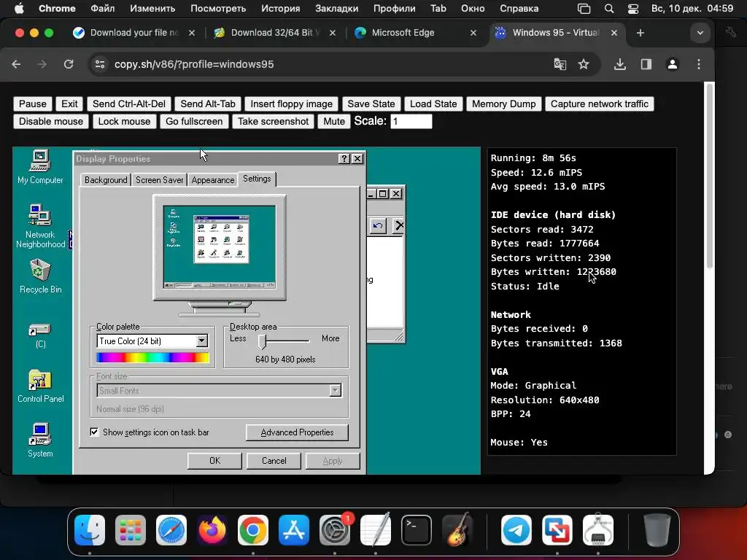Open Chrome downloads icon

[620, 64]
